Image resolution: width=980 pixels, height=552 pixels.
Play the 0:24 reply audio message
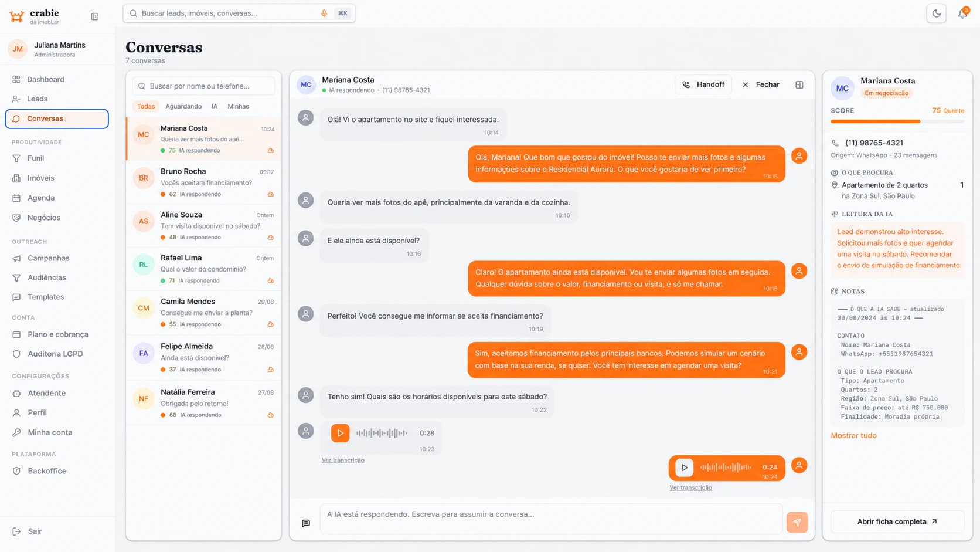684,468
